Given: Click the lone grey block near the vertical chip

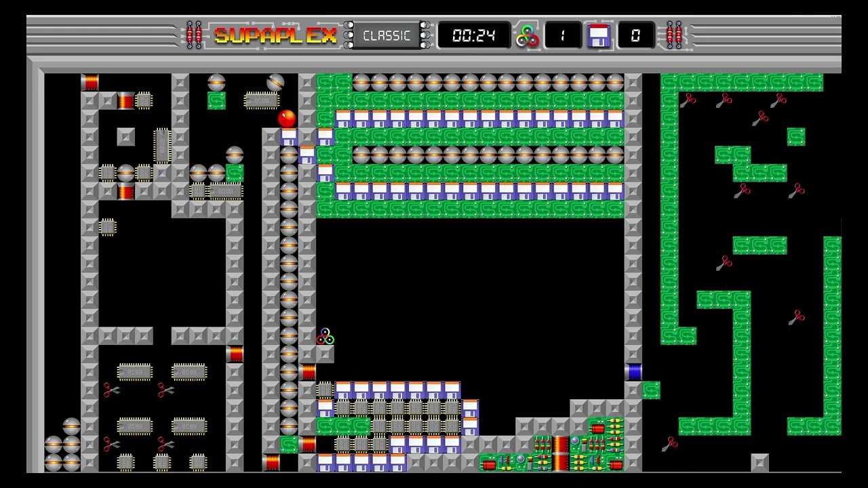Looking at the screenshot, I should [125, 136].
